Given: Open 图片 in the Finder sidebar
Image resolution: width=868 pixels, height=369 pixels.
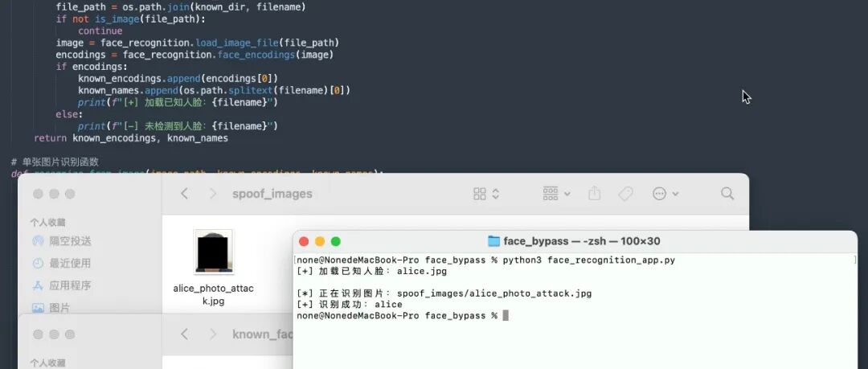Looking at the screenshot, I should pos(51,307).
